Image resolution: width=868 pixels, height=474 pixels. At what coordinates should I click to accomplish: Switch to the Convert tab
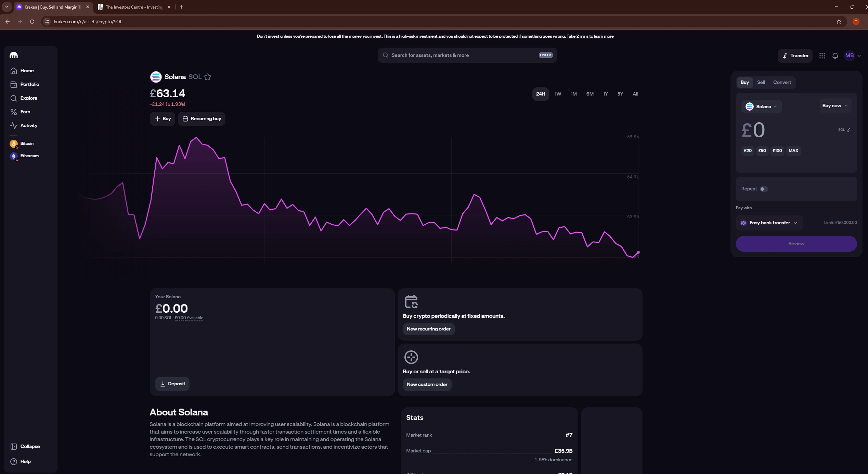(782, 82)
